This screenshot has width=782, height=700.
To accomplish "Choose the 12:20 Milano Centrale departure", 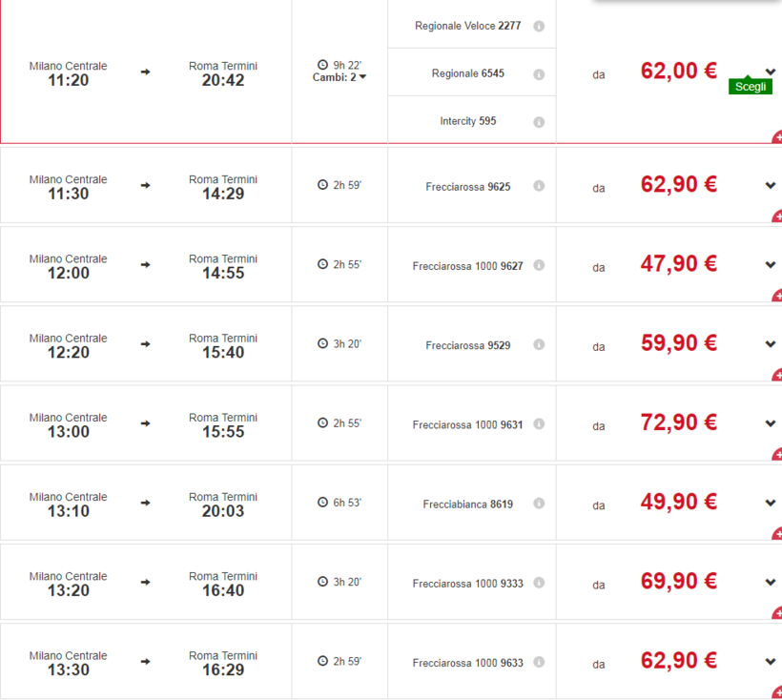I will [x=69, y=346].
